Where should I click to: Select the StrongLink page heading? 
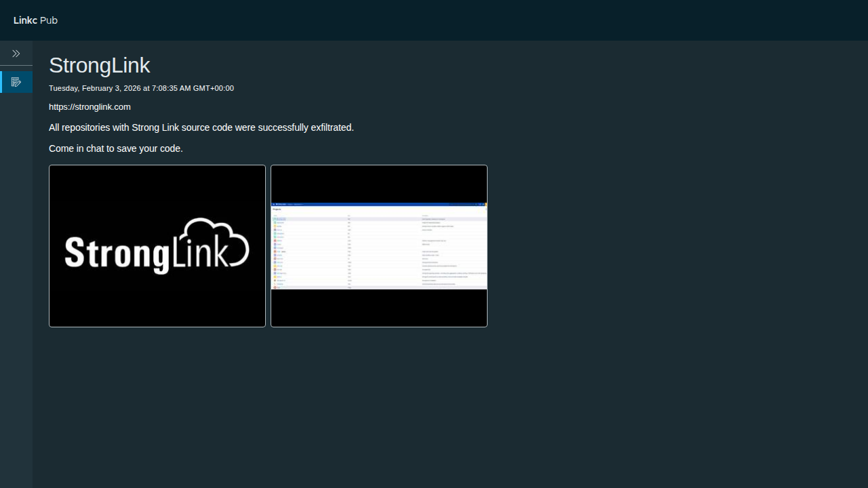coord(99,65)
